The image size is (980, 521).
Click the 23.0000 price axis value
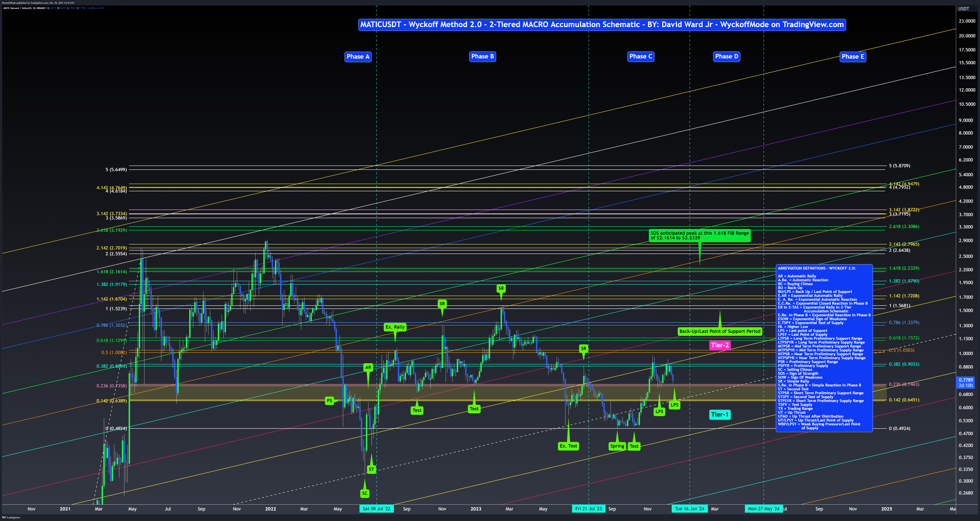(x=967, y=21)
